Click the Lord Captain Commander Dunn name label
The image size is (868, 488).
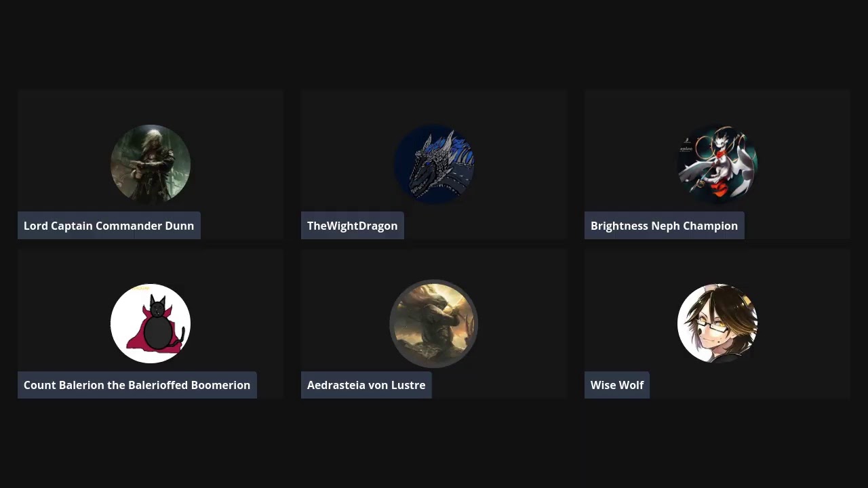coord(109,226)
